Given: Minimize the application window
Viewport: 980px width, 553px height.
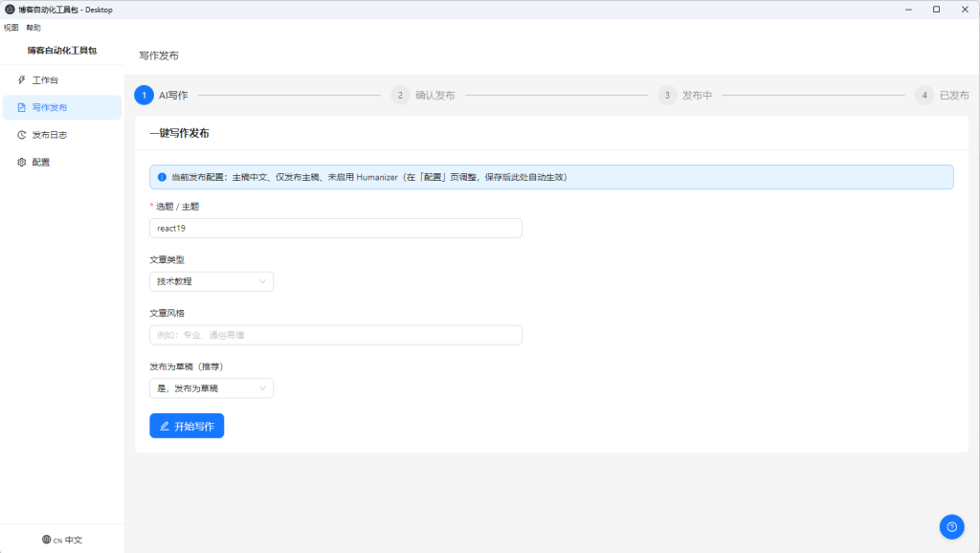Looking at the screenshot, I should click(908, 10).
